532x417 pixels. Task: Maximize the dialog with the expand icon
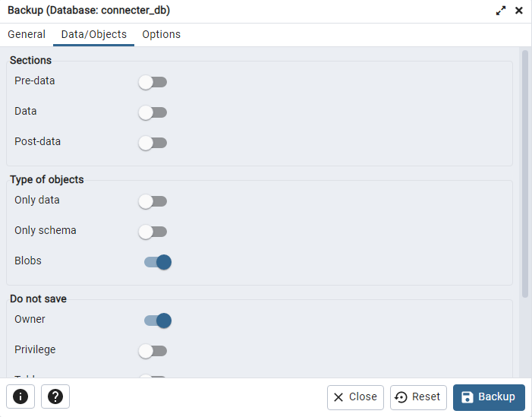[501, 11]
